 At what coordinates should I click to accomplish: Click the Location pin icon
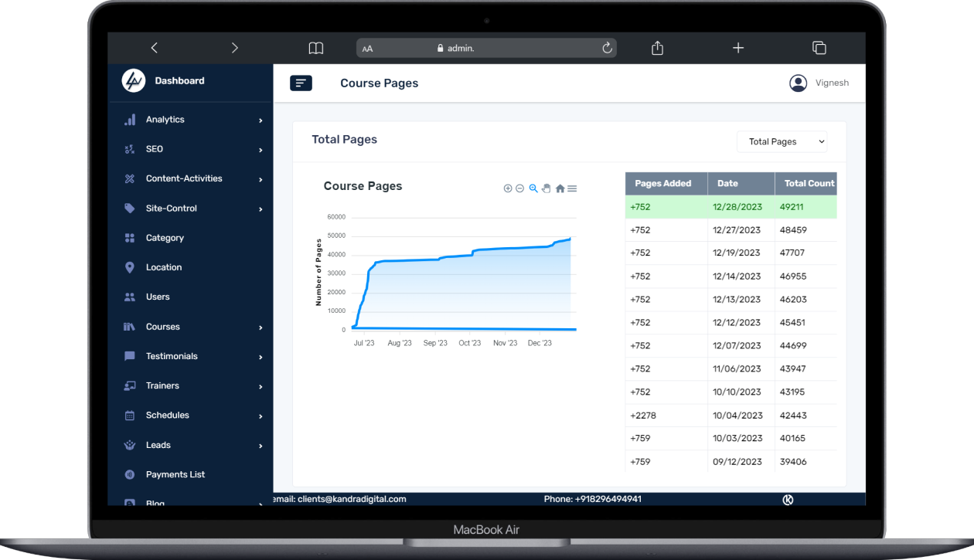coord(130,267)
